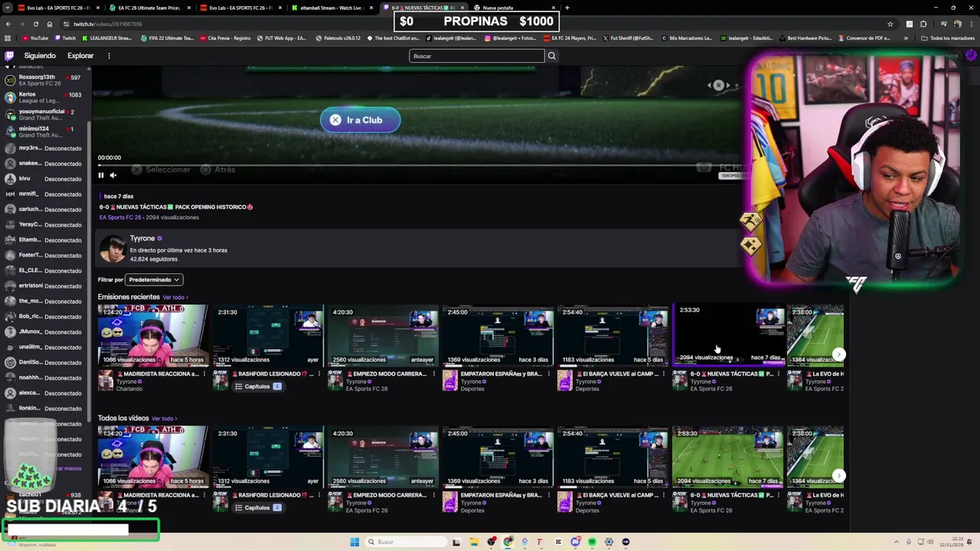Open the 1:24:20 thumbnail in Emisiones recientes
980x551 pixels.
click(x=152, y=335)
